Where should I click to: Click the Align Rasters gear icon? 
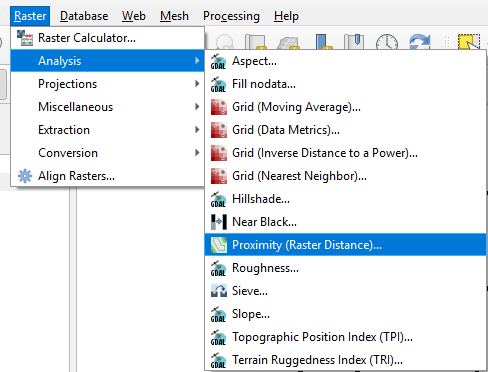coord(25,176)
